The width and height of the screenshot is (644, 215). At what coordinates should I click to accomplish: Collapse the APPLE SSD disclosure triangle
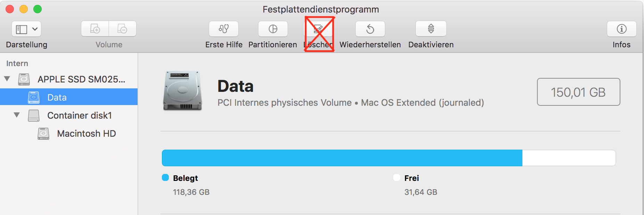tap(7, 79)
